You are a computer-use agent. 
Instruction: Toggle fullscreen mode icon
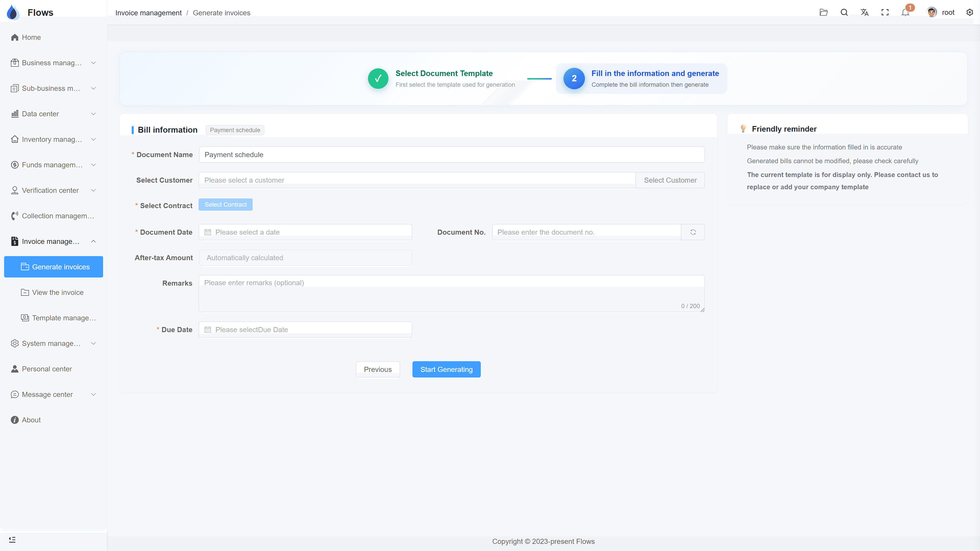pyautogui.click(x=885, y=12)
